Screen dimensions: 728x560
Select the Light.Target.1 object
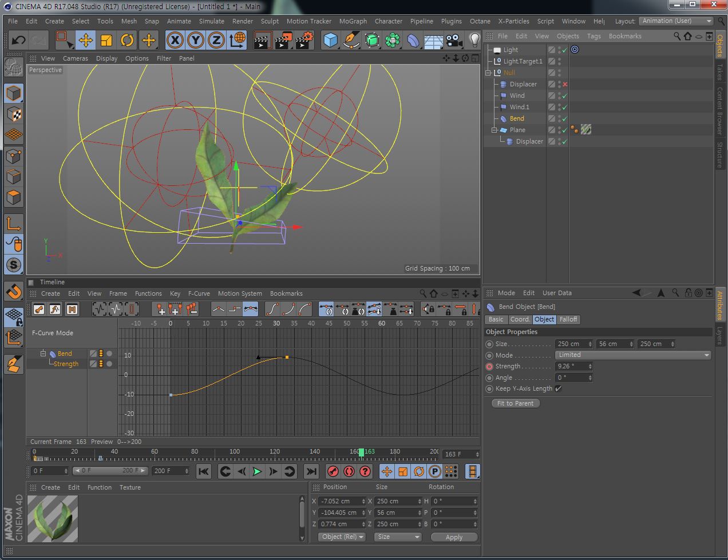click(x=523, y=61)
